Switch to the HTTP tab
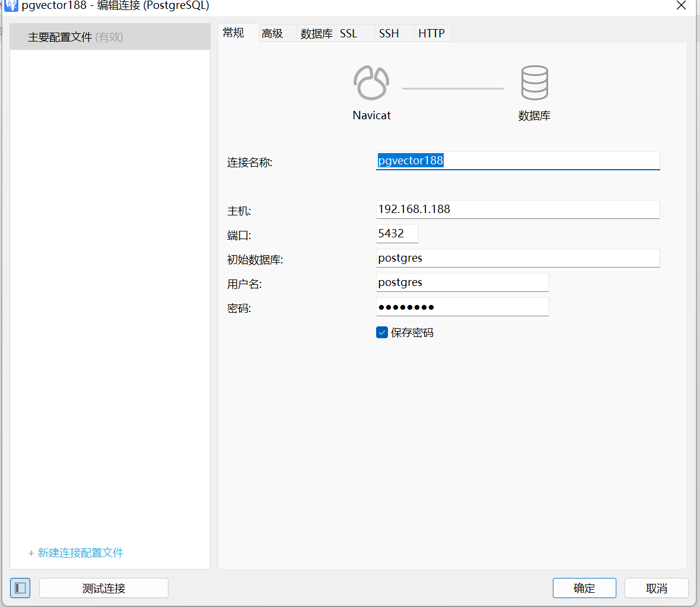 tap(431, 34)
